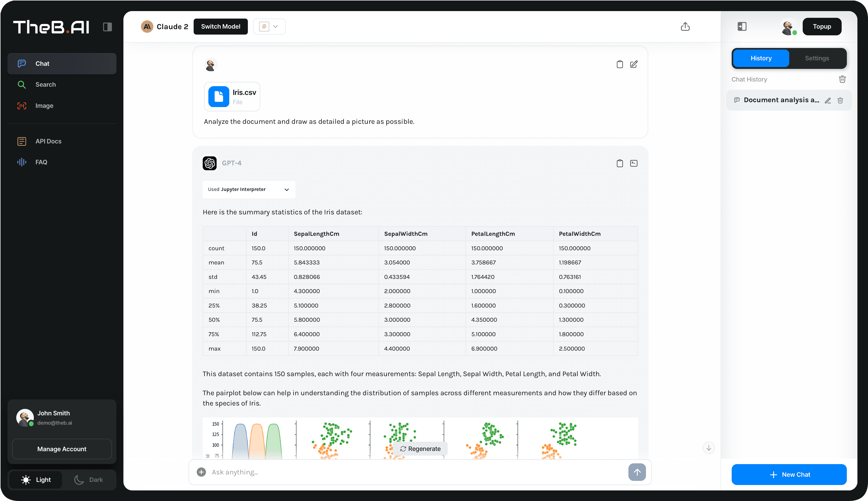Collapse the left sidebar panel icon

107,27
